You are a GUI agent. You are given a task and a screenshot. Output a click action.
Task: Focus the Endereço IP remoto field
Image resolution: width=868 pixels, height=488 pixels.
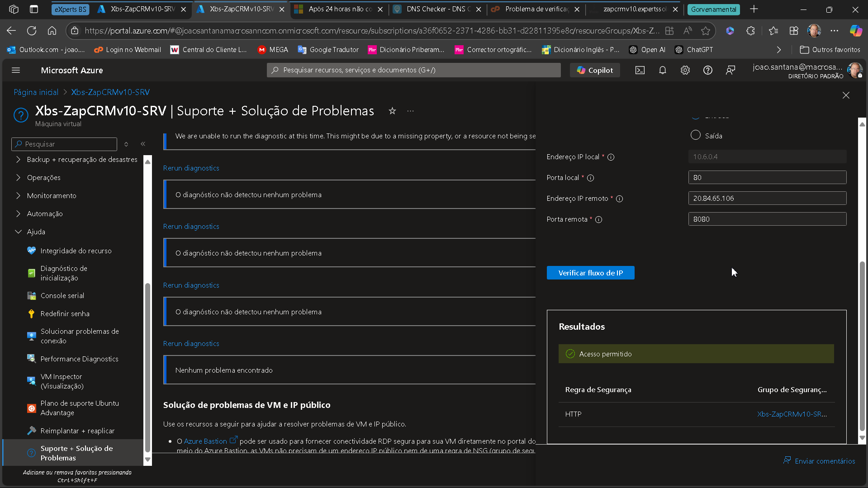pos(767,198)
